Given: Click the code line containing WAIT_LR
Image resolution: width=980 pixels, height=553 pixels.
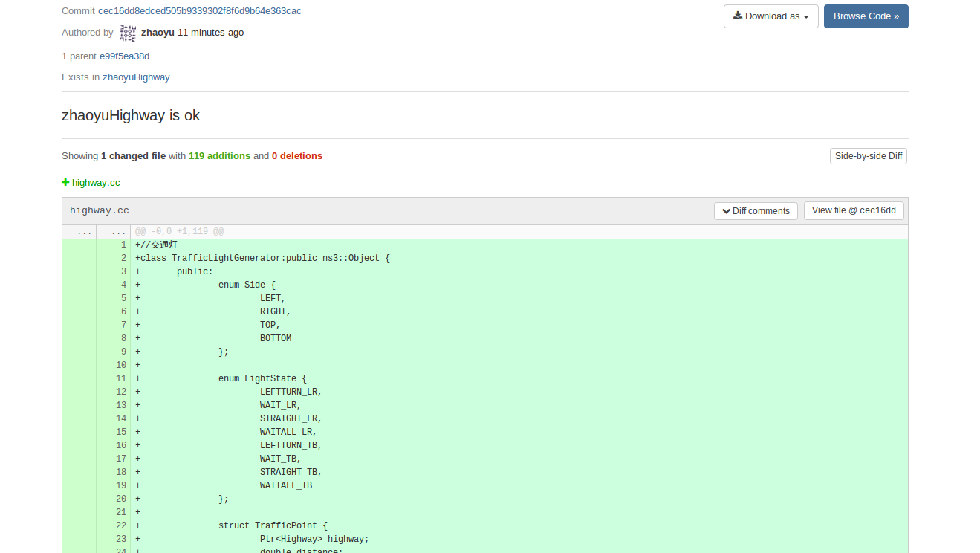Looking at the screenshot, I should click(519, 406).
